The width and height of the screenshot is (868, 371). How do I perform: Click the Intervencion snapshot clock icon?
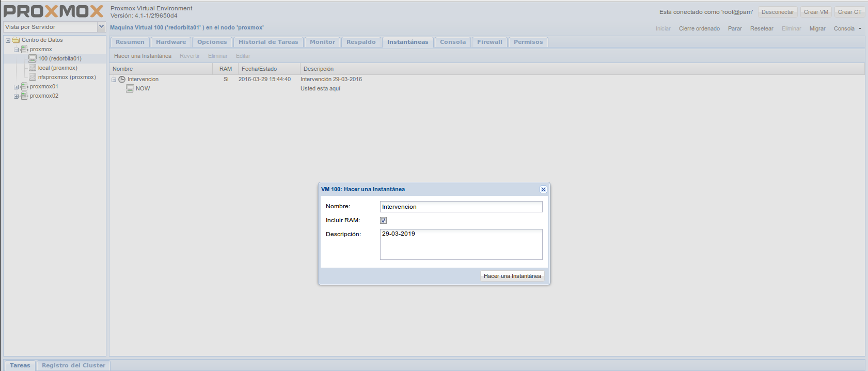[122, 80]
